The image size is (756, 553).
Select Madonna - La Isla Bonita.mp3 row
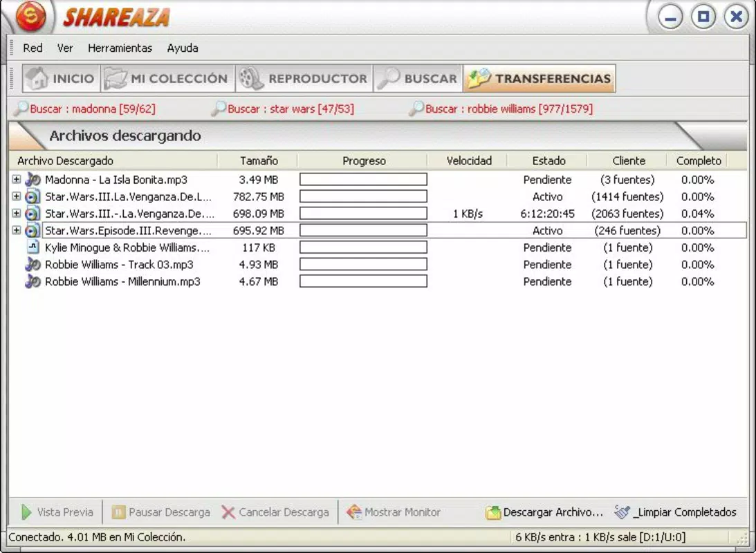(x=378, y=180)
